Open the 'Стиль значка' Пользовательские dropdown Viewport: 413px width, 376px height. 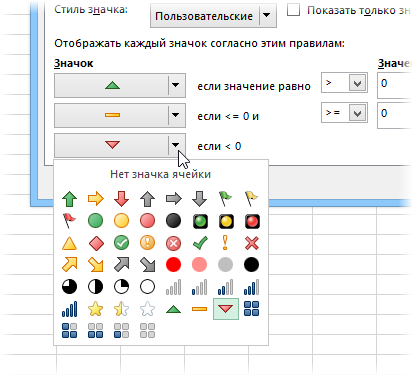pos(213,16)
